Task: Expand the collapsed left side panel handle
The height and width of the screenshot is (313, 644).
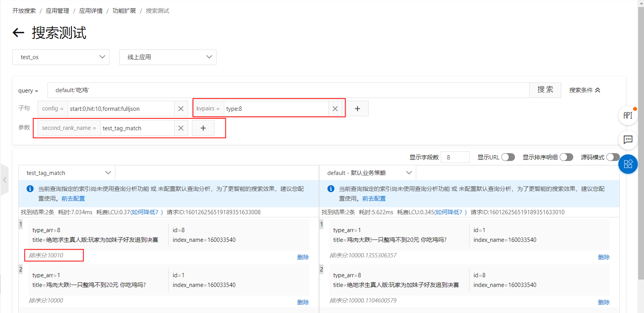Action: click(4, 180)
